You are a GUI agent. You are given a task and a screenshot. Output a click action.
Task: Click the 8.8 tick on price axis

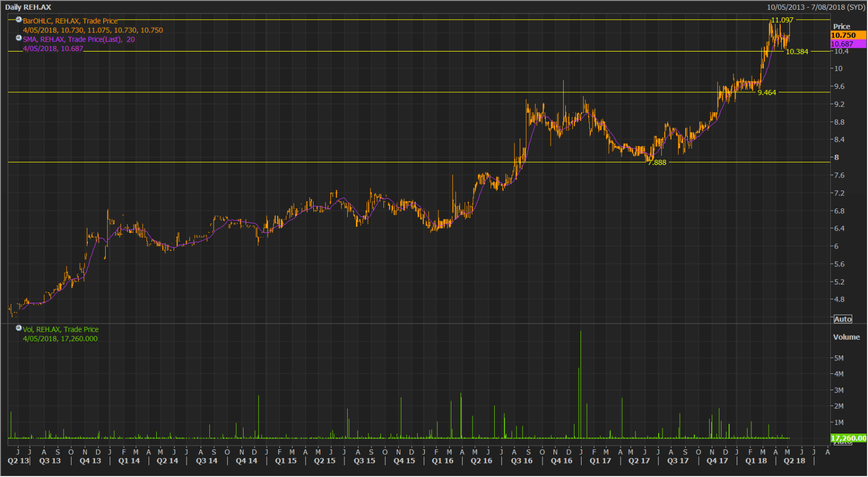coord(839,122)
